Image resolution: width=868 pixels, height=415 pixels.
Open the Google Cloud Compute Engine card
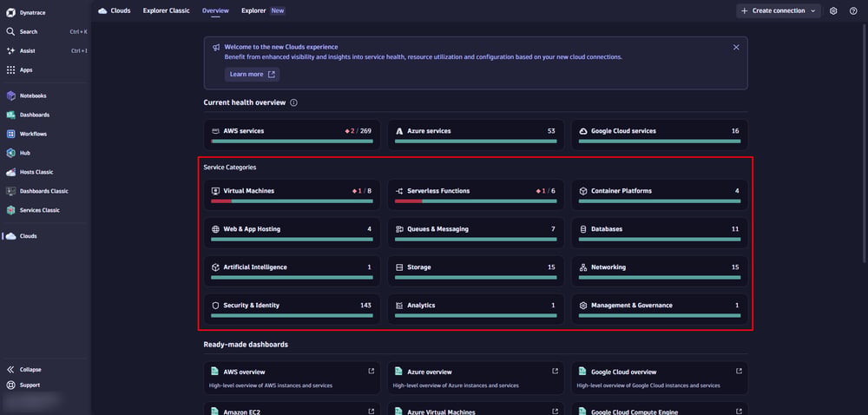660,409
